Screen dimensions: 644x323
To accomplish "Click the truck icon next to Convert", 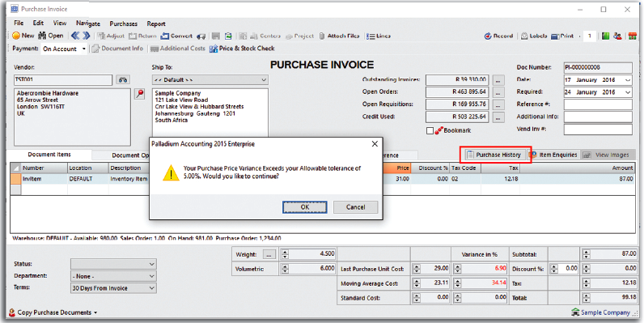I will pos(201,36).
